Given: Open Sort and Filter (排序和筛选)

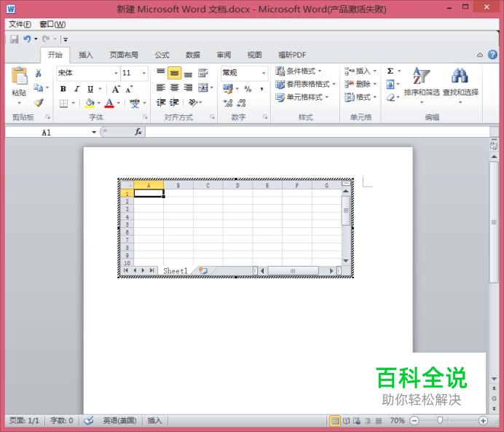Looking at the screenshot, I should [x=422, y=85].
